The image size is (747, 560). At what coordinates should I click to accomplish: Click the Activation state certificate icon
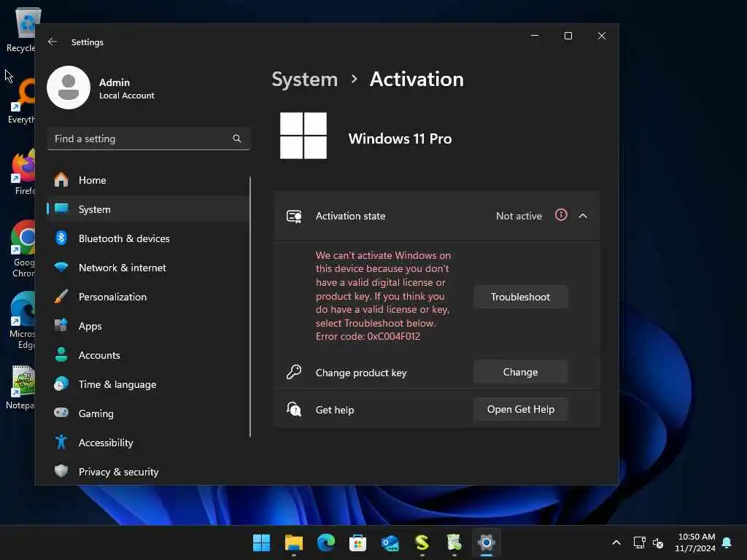click(x=294, y=217)
